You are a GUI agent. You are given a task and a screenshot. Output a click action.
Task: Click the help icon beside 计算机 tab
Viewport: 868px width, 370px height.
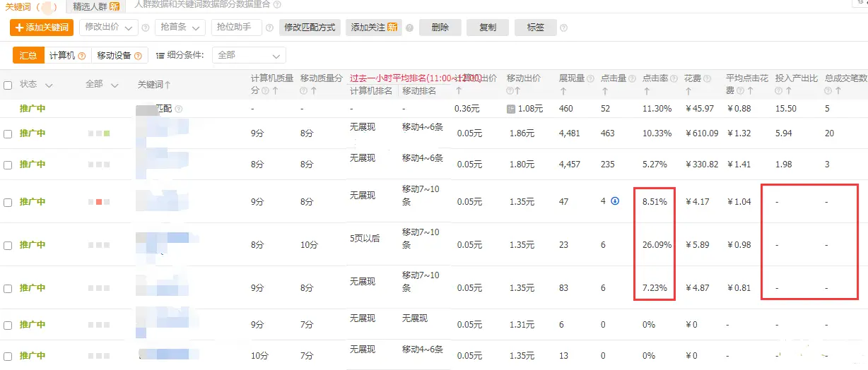[x=82, y=56]
